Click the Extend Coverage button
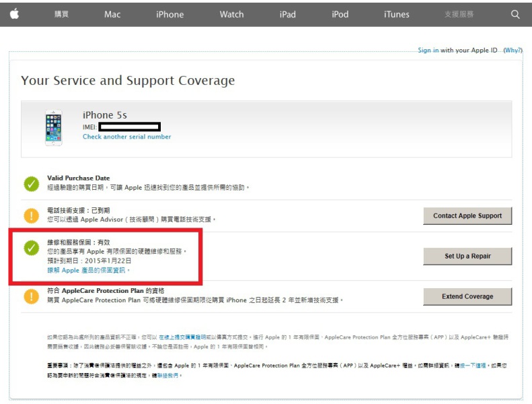The height and width of the screenshot is (404, 532). pos(467,297)
